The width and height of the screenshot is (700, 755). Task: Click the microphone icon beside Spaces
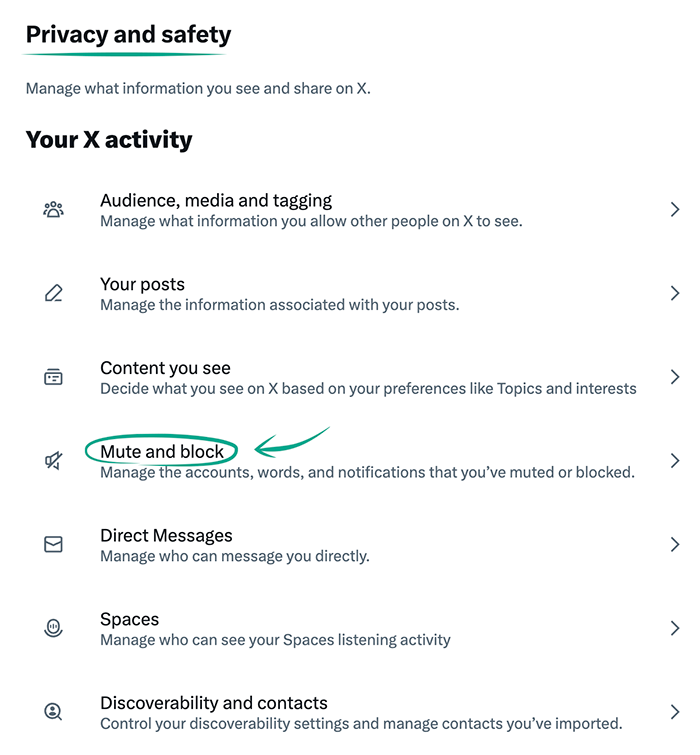53,628
